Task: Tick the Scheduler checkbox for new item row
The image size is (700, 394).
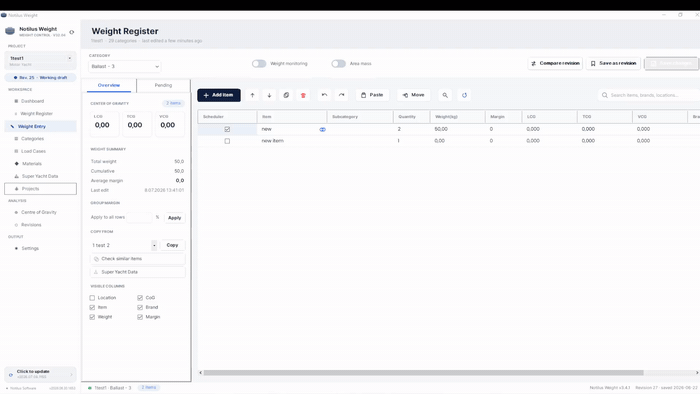Action: [227, 141]
